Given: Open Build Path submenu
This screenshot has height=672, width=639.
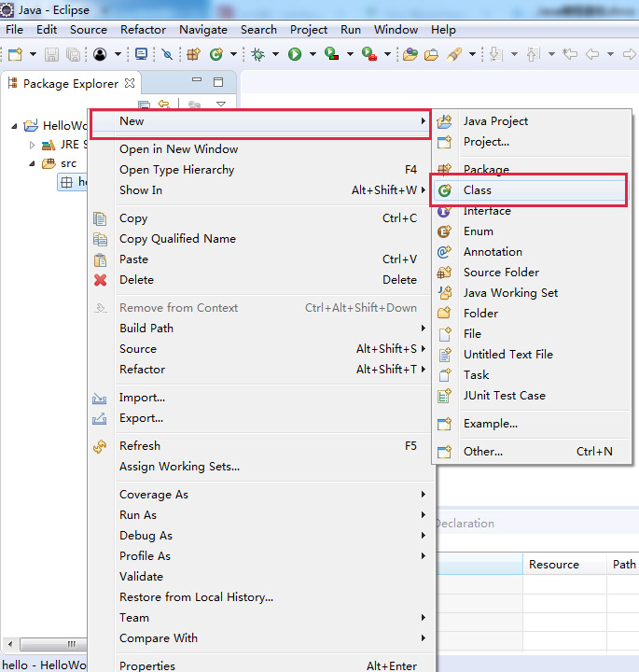Looking at the screenshot, I should (x=260, y=329).
